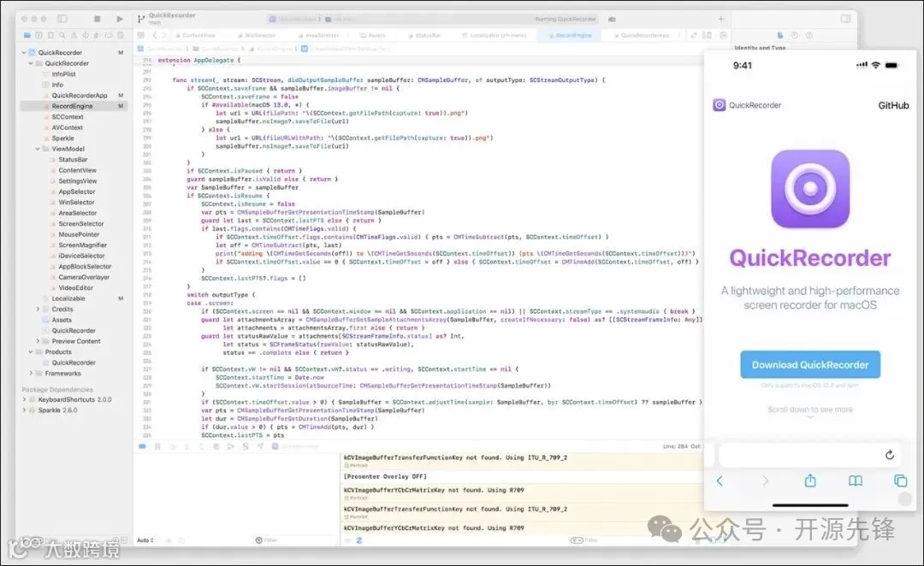
Task: Switch to the ContentView tab
Action: (x=195, y=35)
